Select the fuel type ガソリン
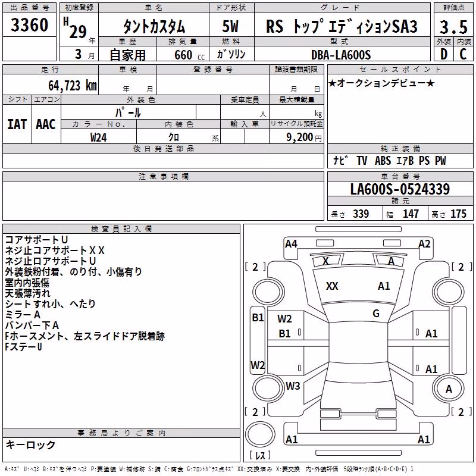The height and width of the screenshot is (476, 476). pyautogui.click(x=231, y=54)
